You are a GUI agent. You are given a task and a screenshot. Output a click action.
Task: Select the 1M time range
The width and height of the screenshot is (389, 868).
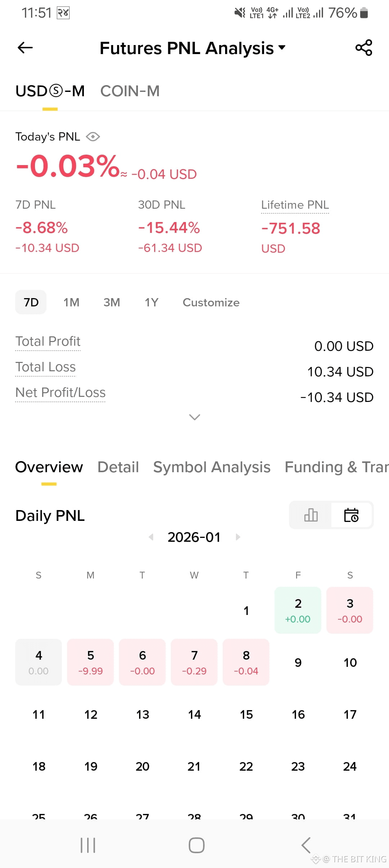click(71, 302)
